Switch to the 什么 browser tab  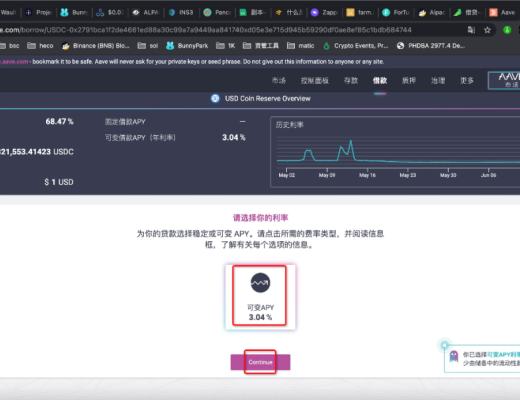tap(289, 12)
